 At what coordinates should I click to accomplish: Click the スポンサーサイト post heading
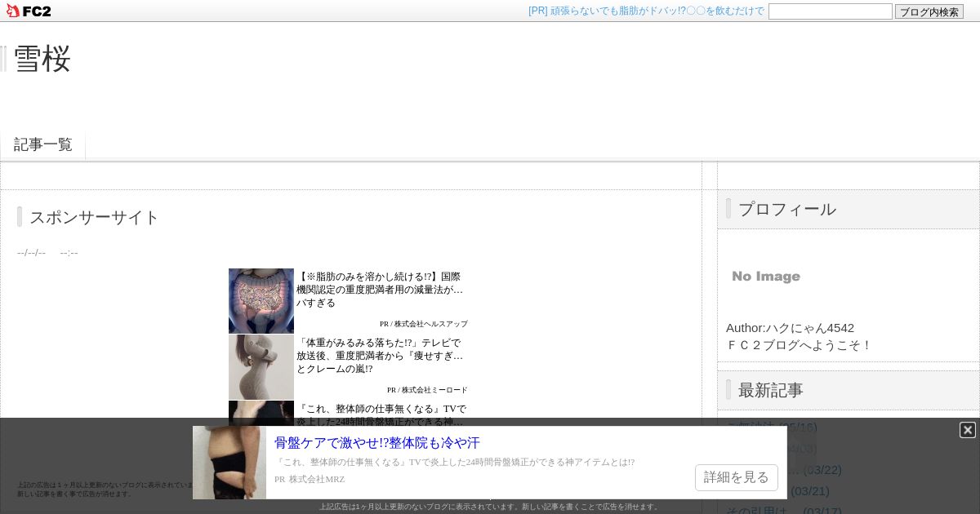(x=95, y=217)
